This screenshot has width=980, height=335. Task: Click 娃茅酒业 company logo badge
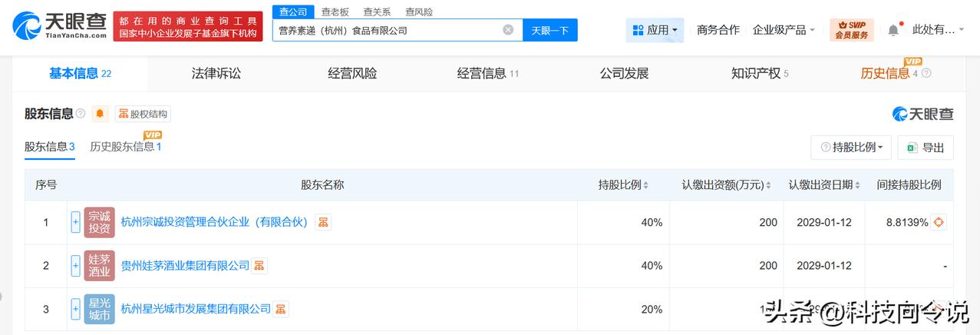click(99, 266)
